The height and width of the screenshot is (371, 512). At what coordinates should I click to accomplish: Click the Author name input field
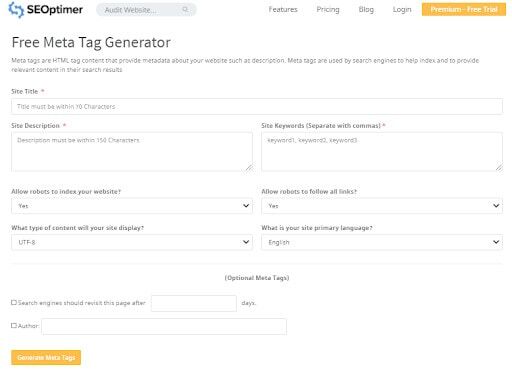(164, 326)
